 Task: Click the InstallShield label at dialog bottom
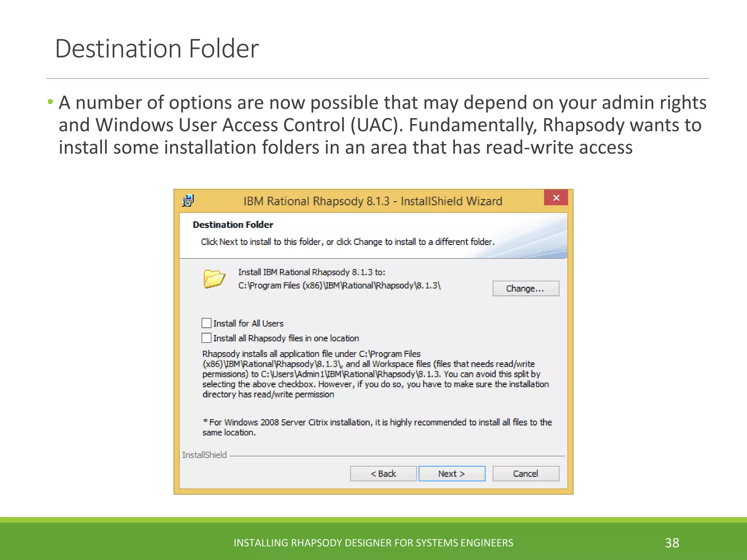tap(204, 455)
